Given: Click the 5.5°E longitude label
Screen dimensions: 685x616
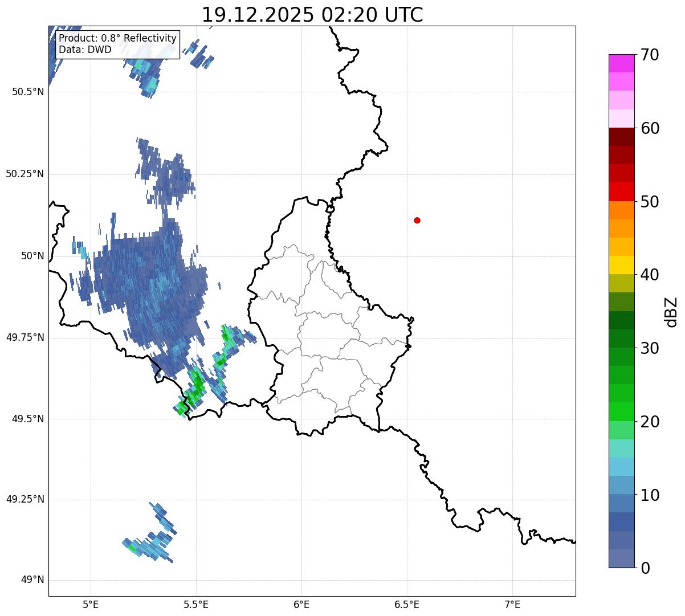Looking at the screenshot, I should (196, 604).
